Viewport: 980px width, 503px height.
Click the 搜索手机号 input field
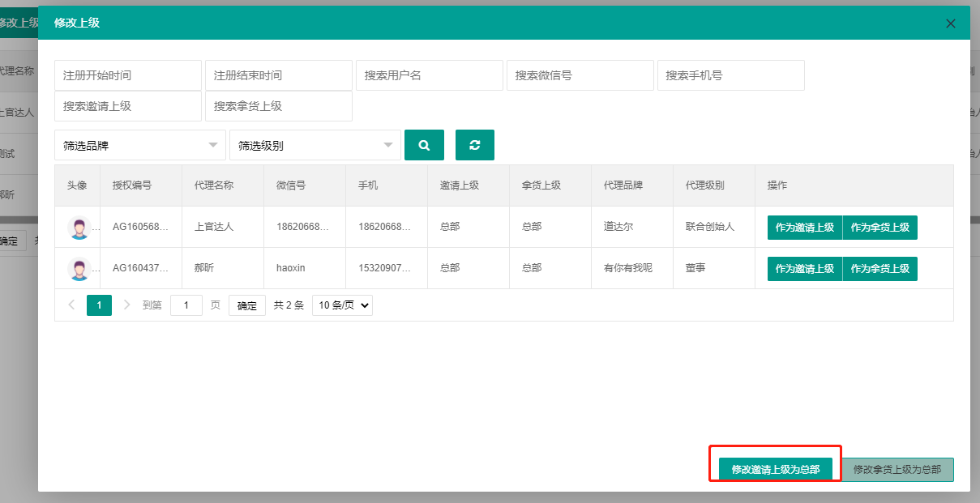pos(730,75)
